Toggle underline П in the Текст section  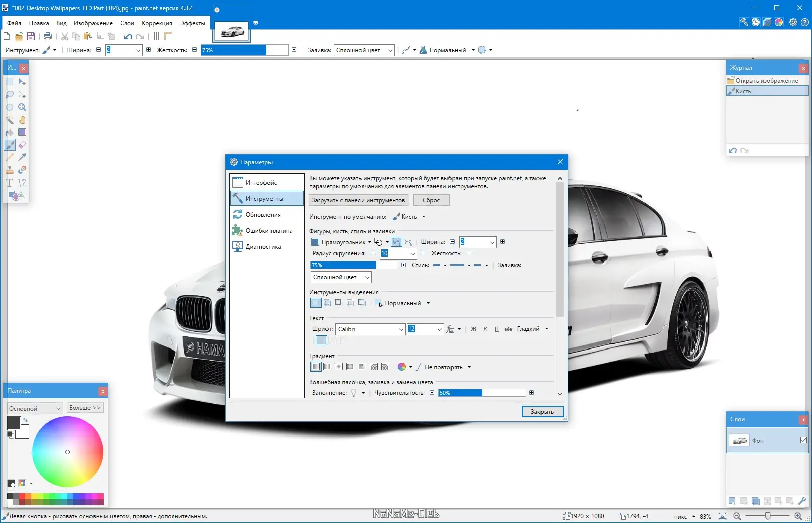497,329
